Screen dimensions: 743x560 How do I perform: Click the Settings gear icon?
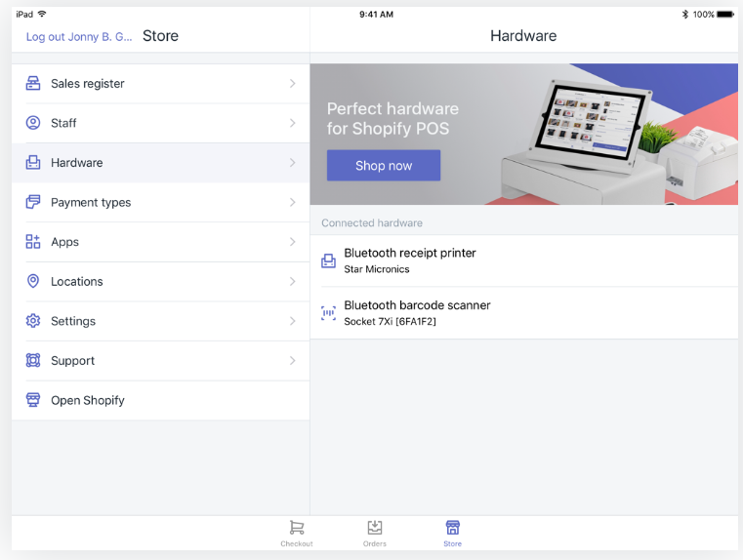pyautogui.click(x=32, y=321)
